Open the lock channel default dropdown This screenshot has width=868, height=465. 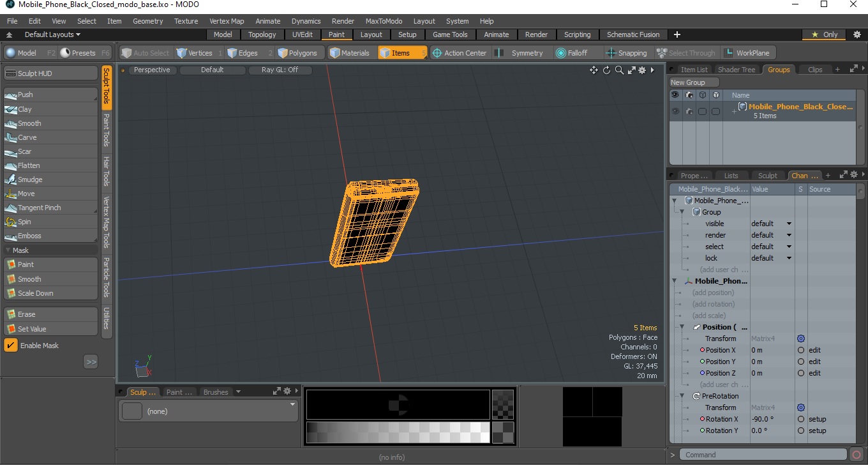click(771, 258)
